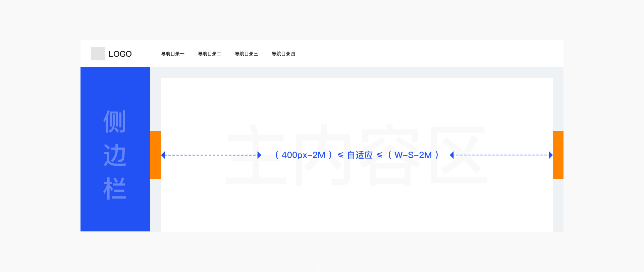The height and width of the screenshot is (272, 644).
Task: Click the LOGO text in header
Action: pyautogui.click(x=120, y=54)
